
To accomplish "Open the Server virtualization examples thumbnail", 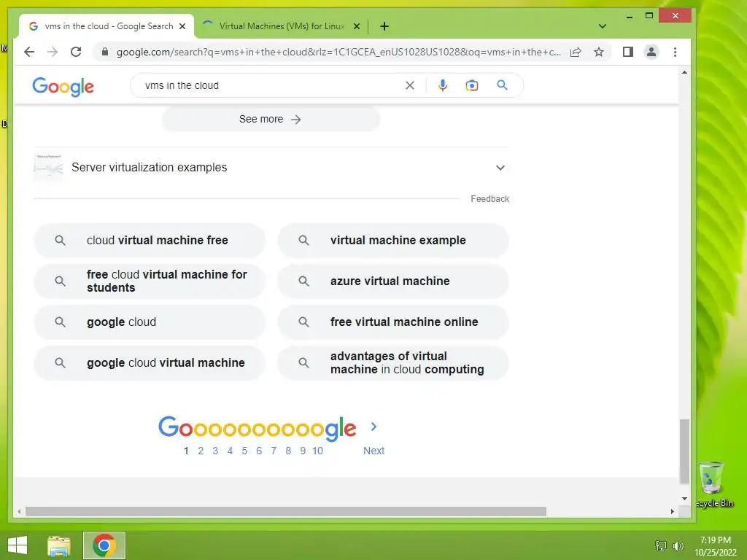I will pos(48,167).
